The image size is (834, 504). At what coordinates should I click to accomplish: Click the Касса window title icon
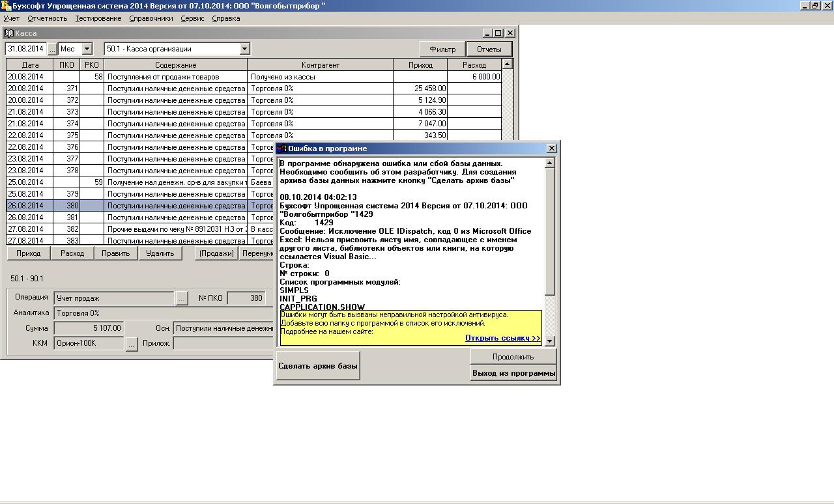(9, 33)
